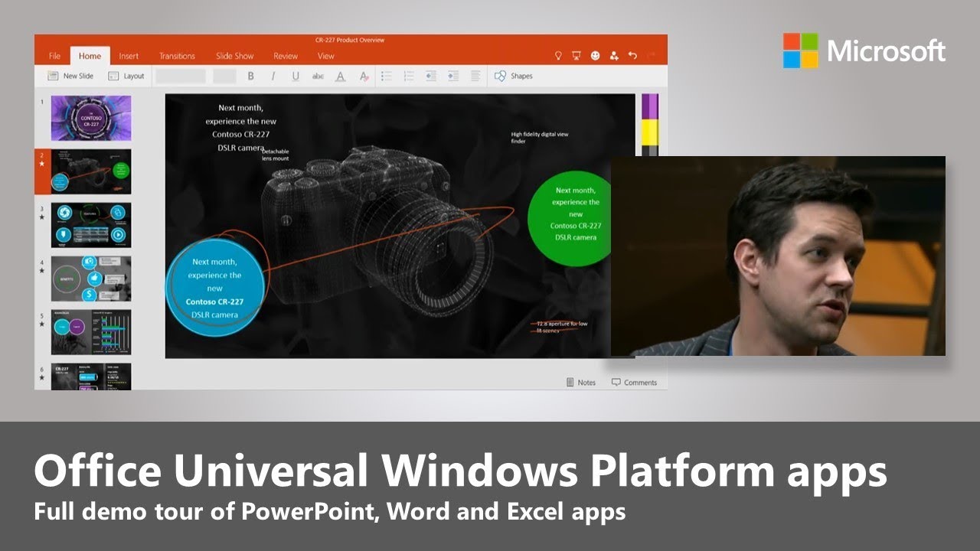The image size is (980, 551).
Task: Toggle italic formatting
Action: click(273, 76)
